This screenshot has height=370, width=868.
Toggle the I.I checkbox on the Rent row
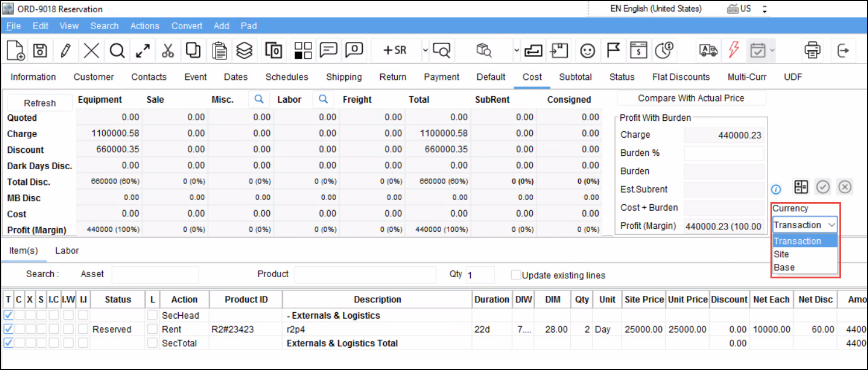(83, 329)
